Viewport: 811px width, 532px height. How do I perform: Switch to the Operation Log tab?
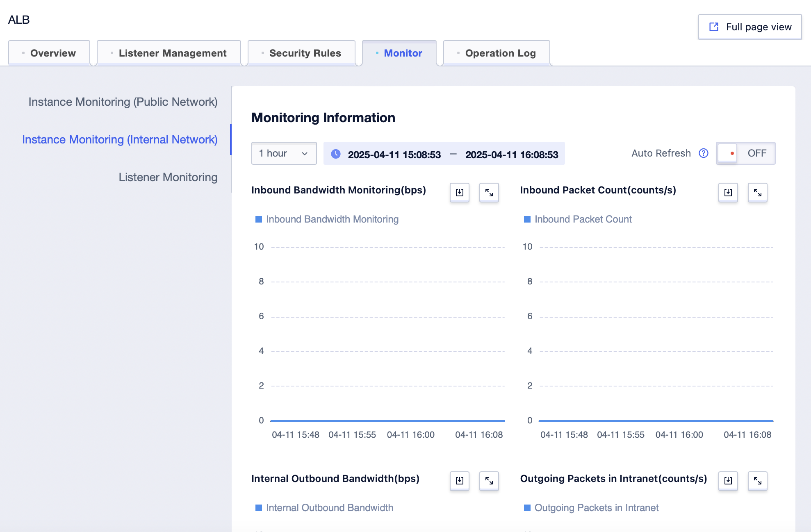point(497,53)
